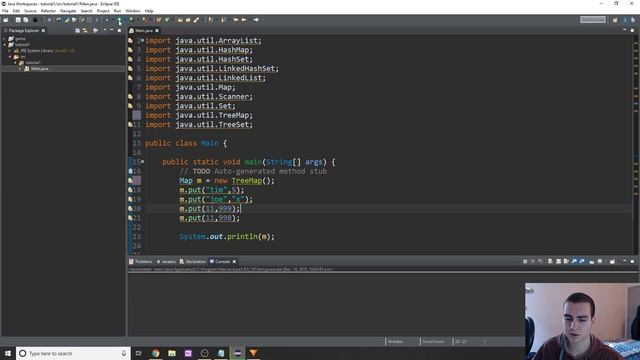This screenshot has height=360, width=640.
Task: Click the warning marker on line 20
Action: tap(130, 209)
